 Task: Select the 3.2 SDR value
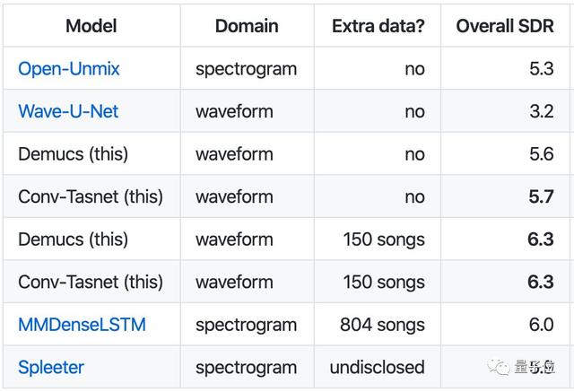541,111
